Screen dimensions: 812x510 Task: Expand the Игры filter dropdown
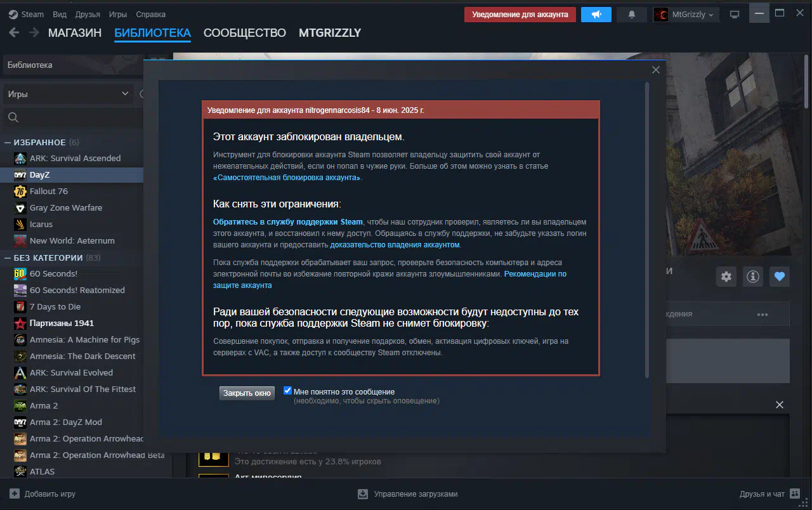(68, 94)
